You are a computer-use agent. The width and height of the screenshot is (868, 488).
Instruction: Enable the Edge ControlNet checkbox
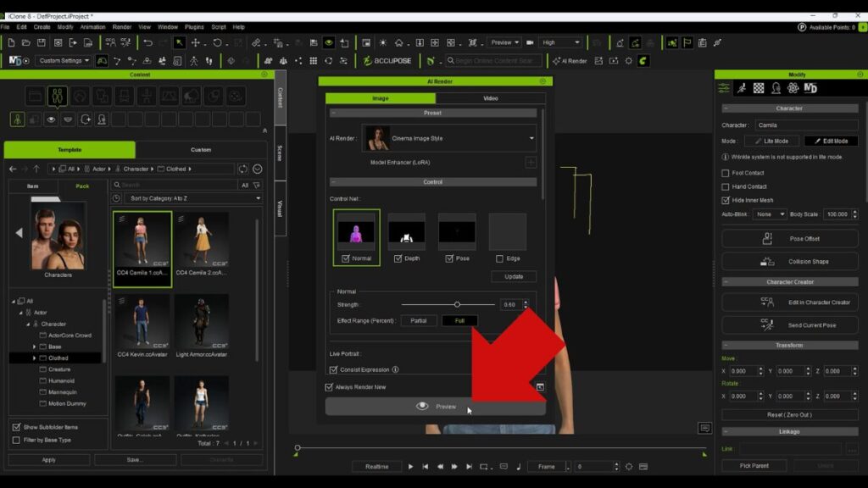[x=499, y=258]
